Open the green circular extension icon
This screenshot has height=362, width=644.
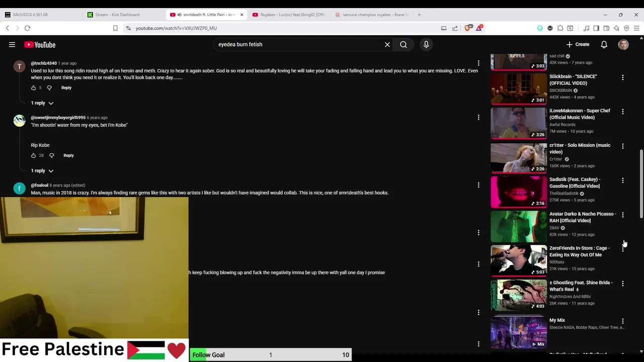(x=540, y=28)
